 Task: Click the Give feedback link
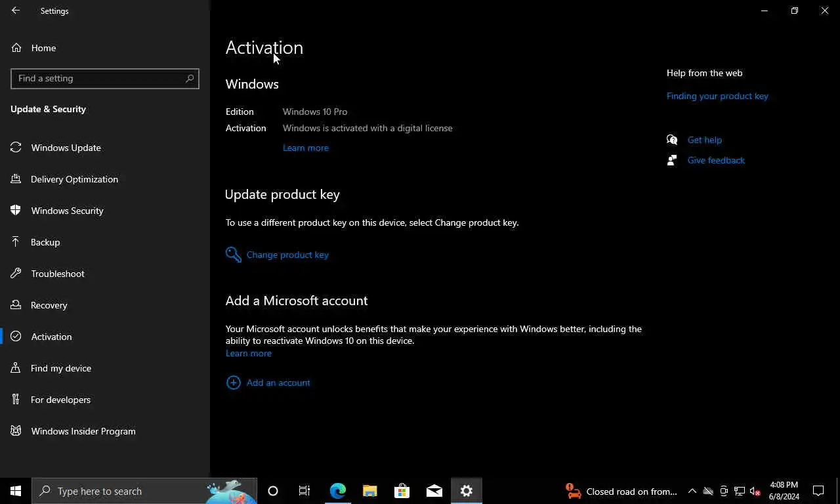point(716,160)
